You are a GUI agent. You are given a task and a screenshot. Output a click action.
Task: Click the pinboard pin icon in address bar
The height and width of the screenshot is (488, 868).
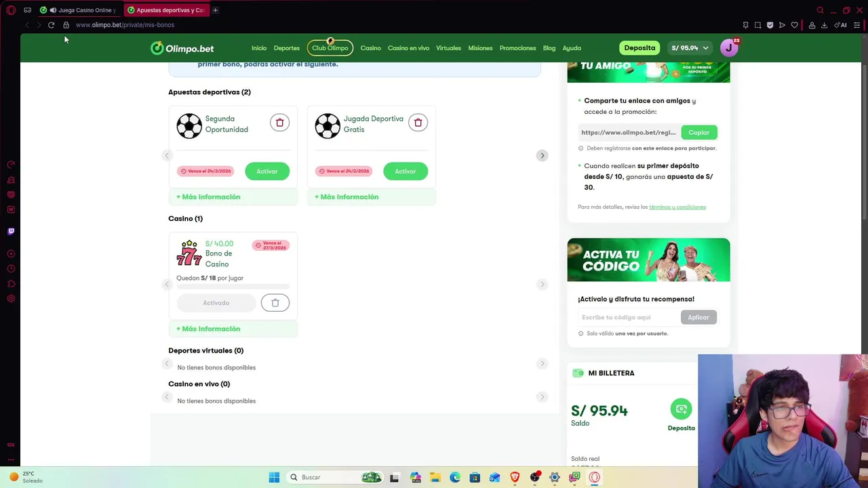point(745,25)
